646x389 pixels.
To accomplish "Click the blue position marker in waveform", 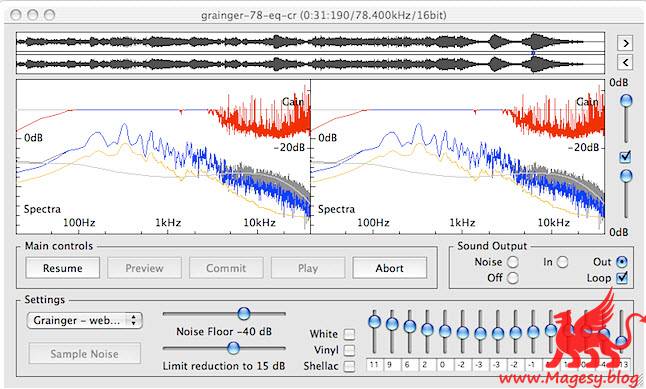I will pyautogui.click(x=533, y=53).
